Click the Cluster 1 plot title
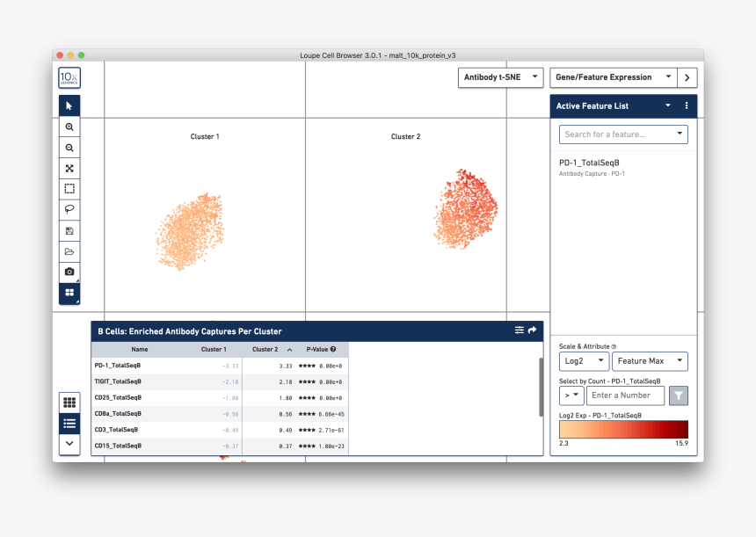The width and height of the screenshot is (756, 537). (x=205, y=136)
